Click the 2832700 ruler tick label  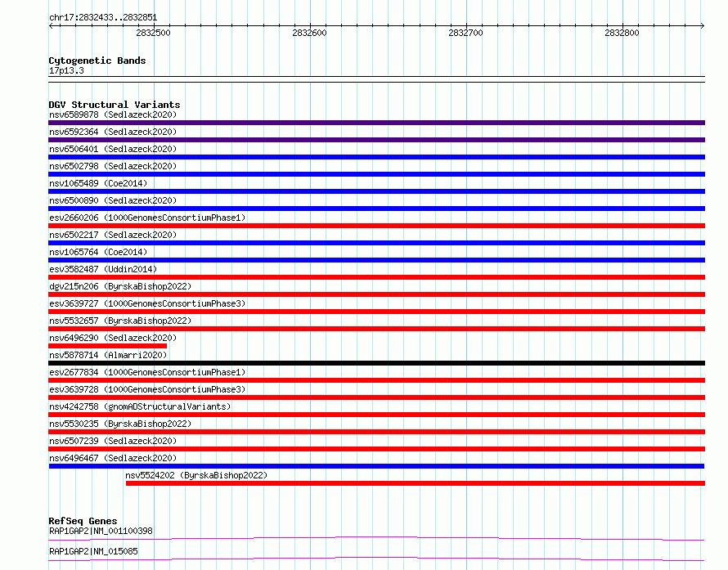[x=465, y=33]
